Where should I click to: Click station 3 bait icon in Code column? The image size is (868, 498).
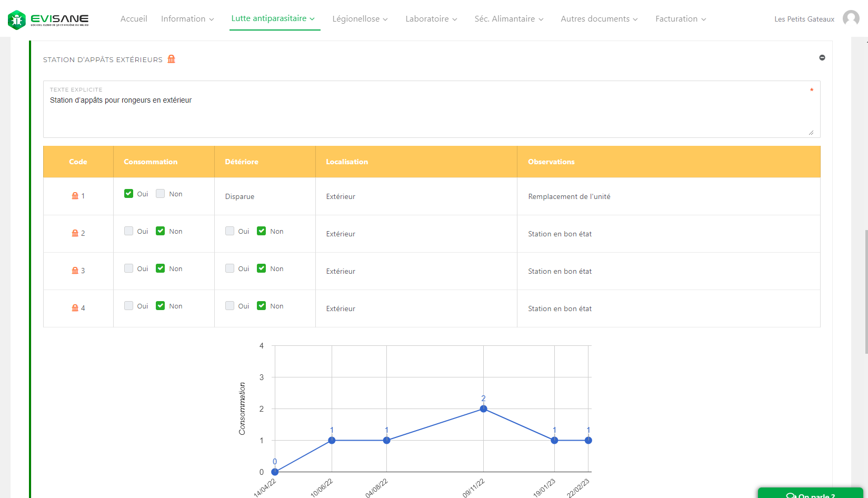[75, 271]
